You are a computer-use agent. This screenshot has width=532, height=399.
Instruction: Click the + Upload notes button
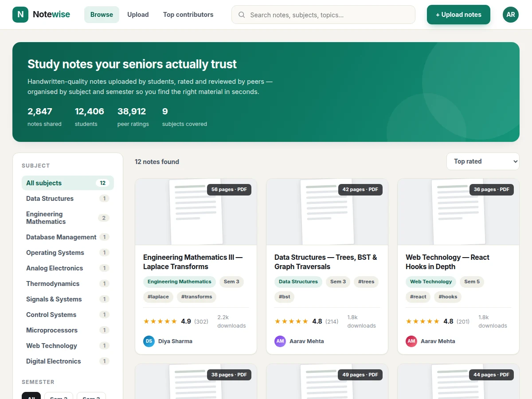(458, 15)
